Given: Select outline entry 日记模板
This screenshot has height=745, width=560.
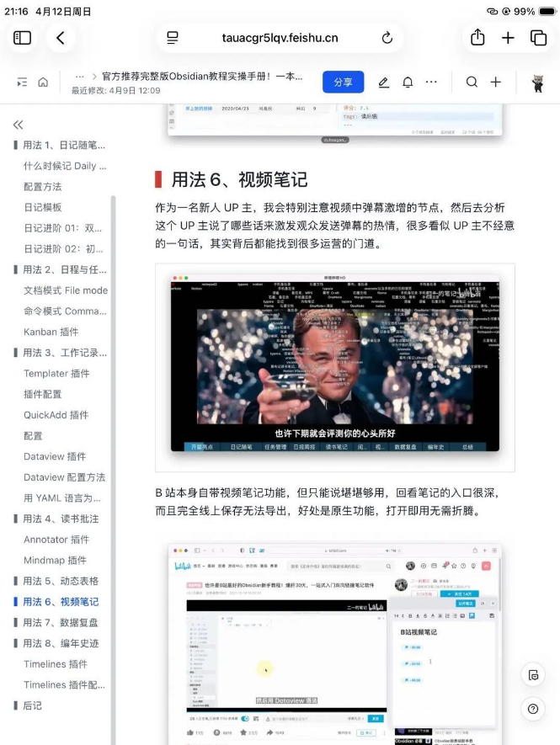Looking at the screenshot, I should point(43,207).
